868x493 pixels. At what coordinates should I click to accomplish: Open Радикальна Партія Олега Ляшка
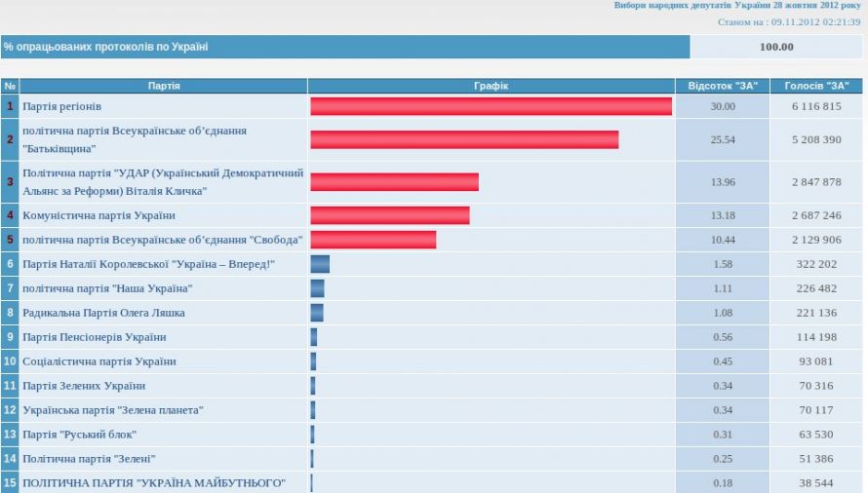tap(103, 313)
